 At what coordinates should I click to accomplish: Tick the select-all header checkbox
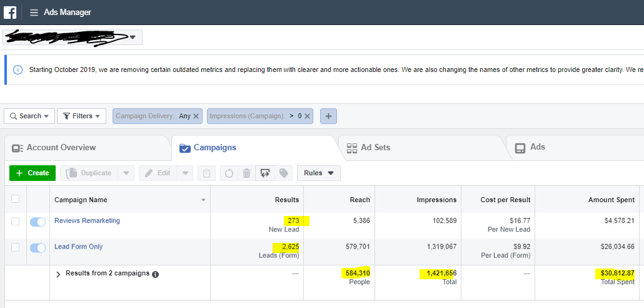point(16,199)
